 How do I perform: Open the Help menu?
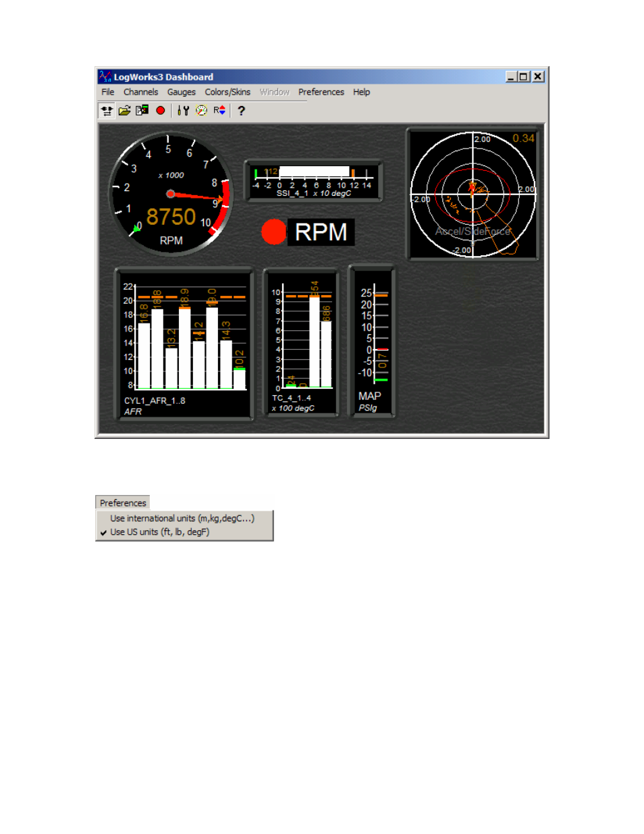click(361, 92)
